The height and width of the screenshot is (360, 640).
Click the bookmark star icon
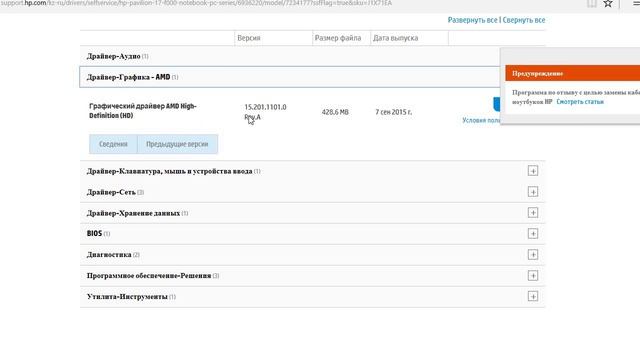[608, 4]
